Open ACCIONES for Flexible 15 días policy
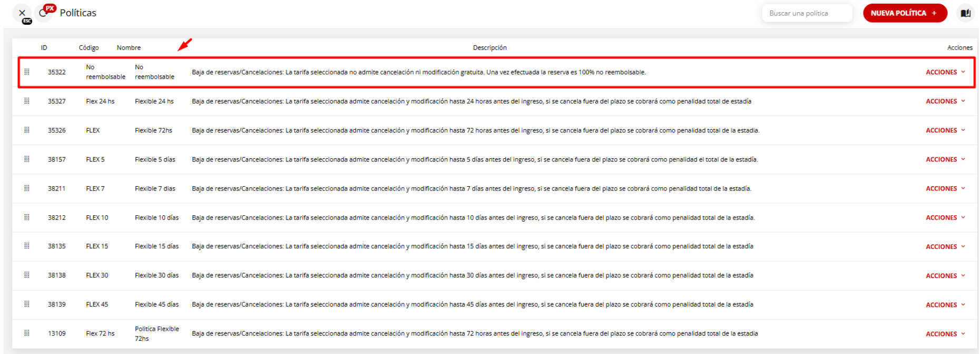980x354 pixels. 945,246
